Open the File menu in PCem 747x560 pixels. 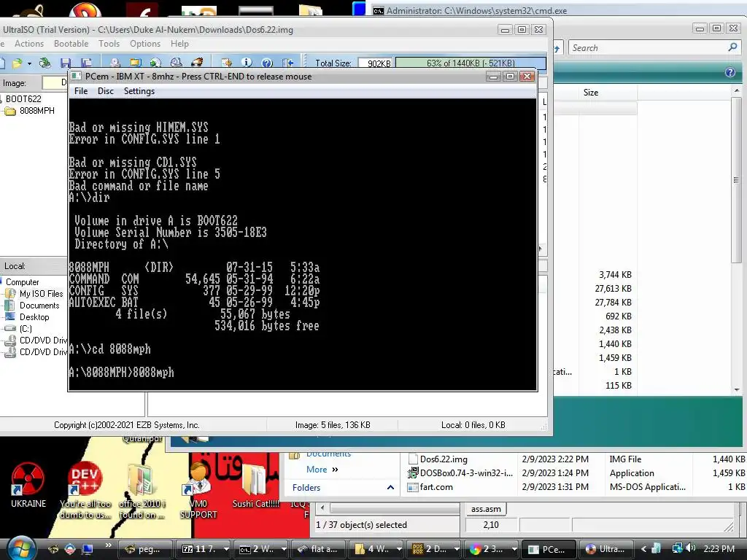pyautogui.click(x=81, y=91)
